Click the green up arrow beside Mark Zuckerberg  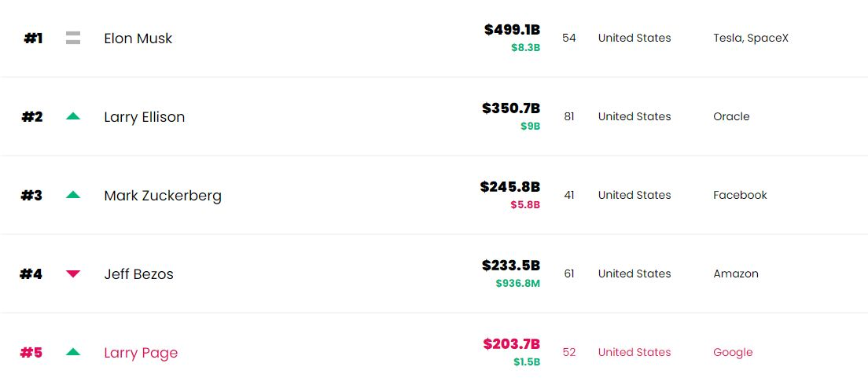73,195
